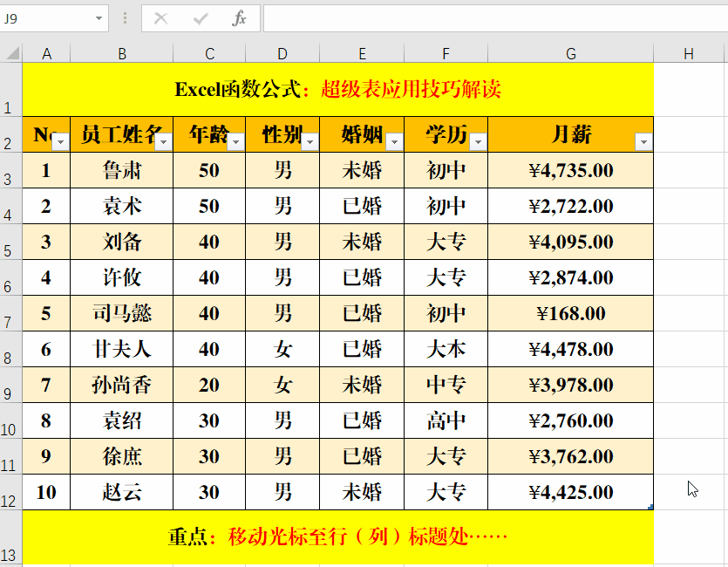Click the salary cell ¥3,978.00
The image size is (728, 567).
click(x=570, y=385)
